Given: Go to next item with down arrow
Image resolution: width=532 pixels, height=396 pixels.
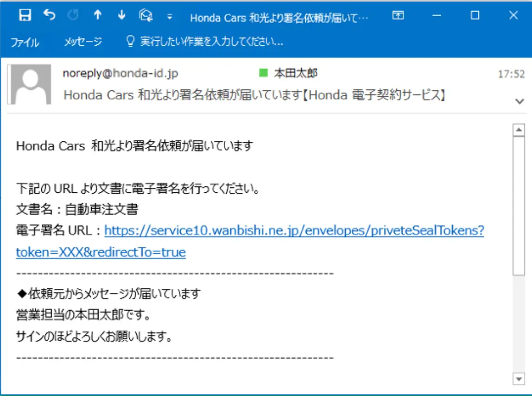Looking at the screenshot, I should pyautogui.click(x=122, y=15).
